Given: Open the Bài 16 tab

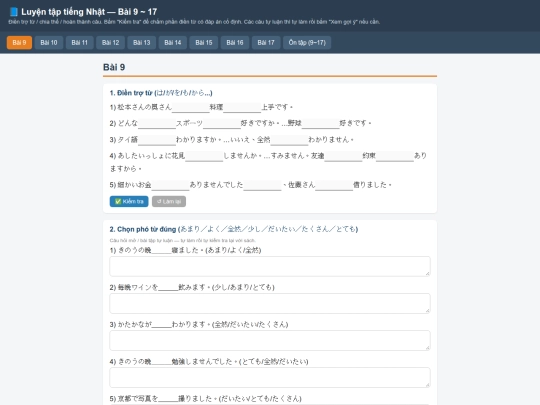Looking at the screenshot, I should 235,43.
